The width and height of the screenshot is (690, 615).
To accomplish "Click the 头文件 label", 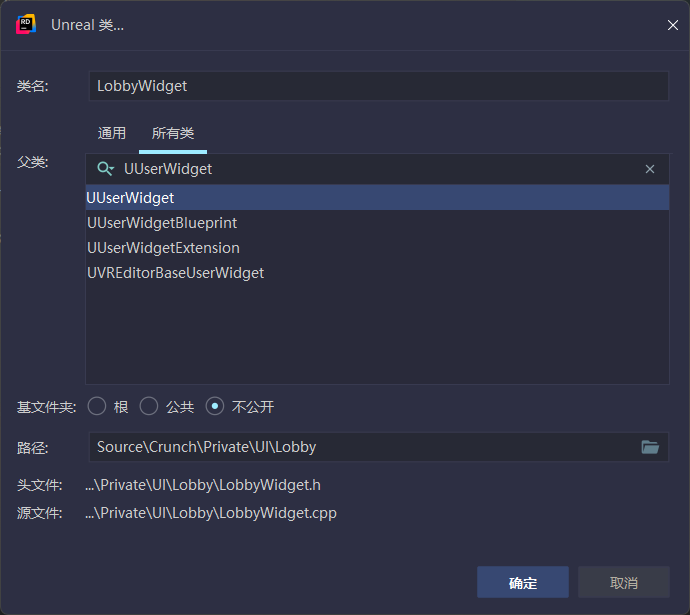I will coord(40,485).
